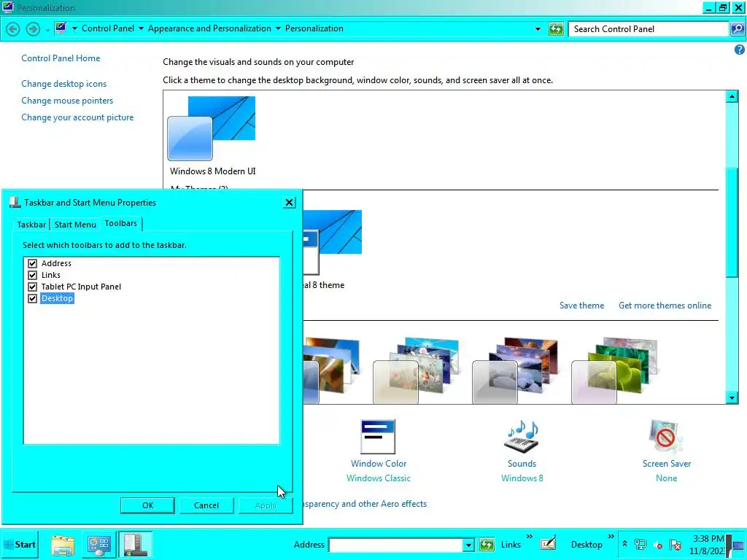The width and height of the screenshot is (747, 560).
Task: Uncheck the Tablet PC Input Panel checkbox
Action: point(32,287)
